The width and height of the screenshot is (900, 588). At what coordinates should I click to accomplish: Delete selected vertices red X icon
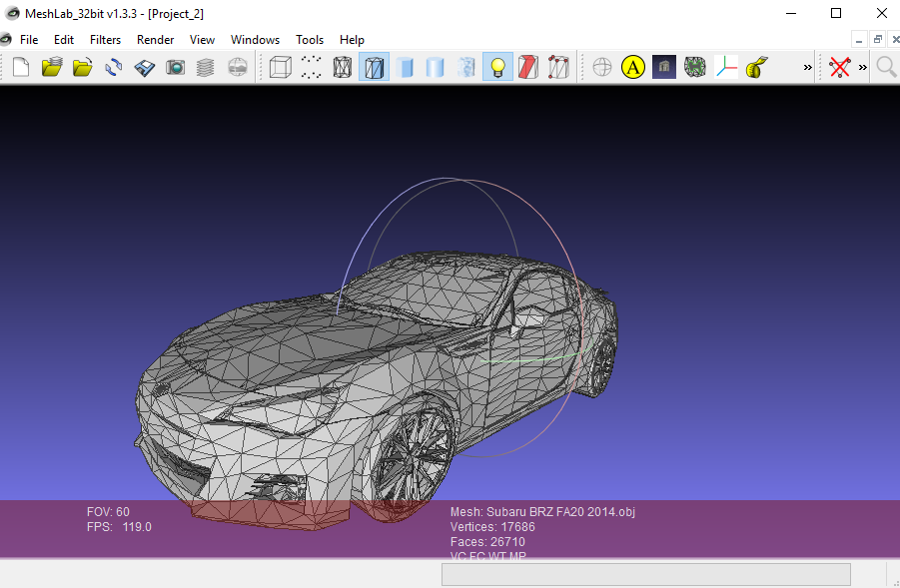pyautogui.click(x=840, y=67)
